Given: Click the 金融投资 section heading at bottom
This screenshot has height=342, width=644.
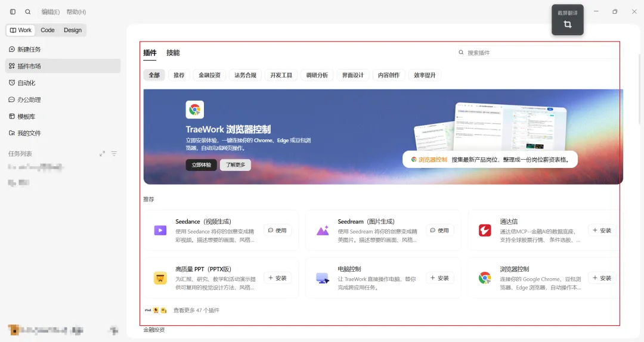Looking at the screenshot, I should click(x=154, y=329).
